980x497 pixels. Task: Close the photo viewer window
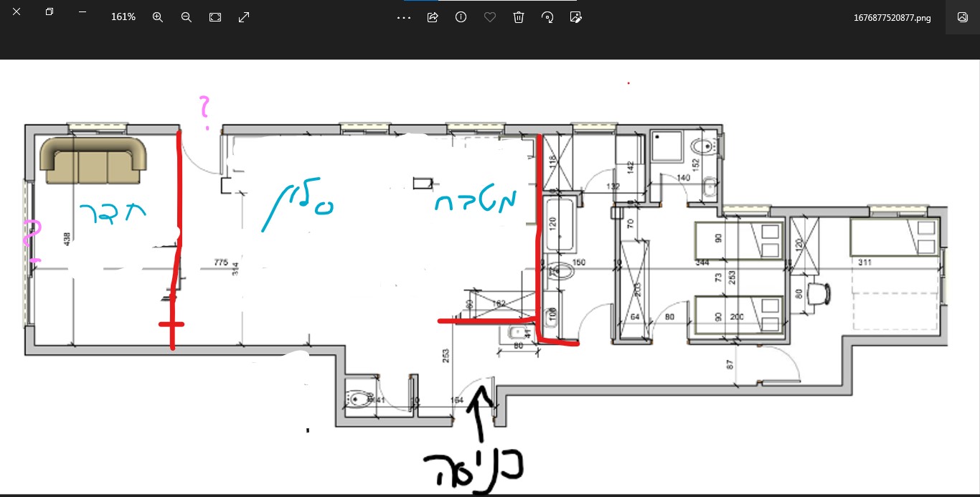click(17, 12)
